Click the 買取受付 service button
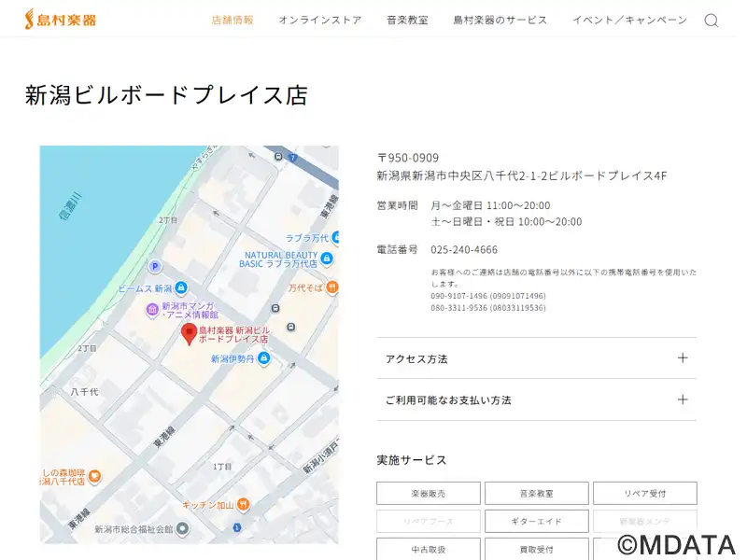The image size is (747, 560). coord(536,549)
